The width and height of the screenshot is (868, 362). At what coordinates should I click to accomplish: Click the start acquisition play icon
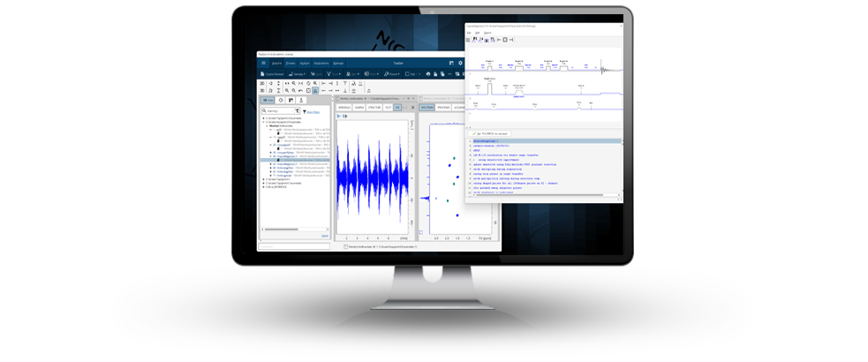click(x=339, y=116)
